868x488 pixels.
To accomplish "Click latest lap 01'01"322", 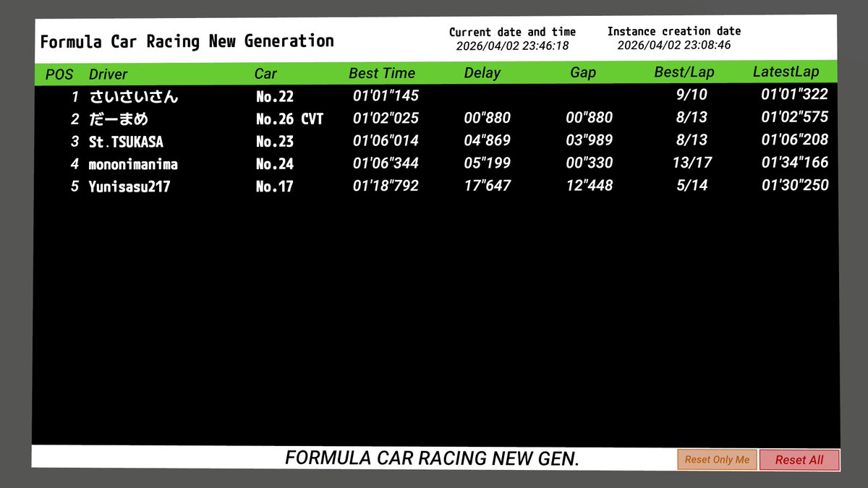I will (795, 94).
